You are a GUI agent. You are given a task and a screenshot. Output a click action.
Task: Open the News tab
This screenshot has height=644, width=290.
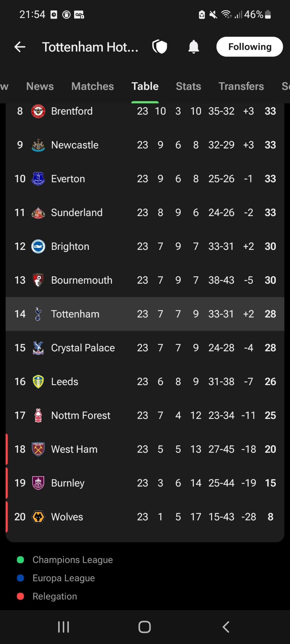pyautogui.click(x=40, y=86)
